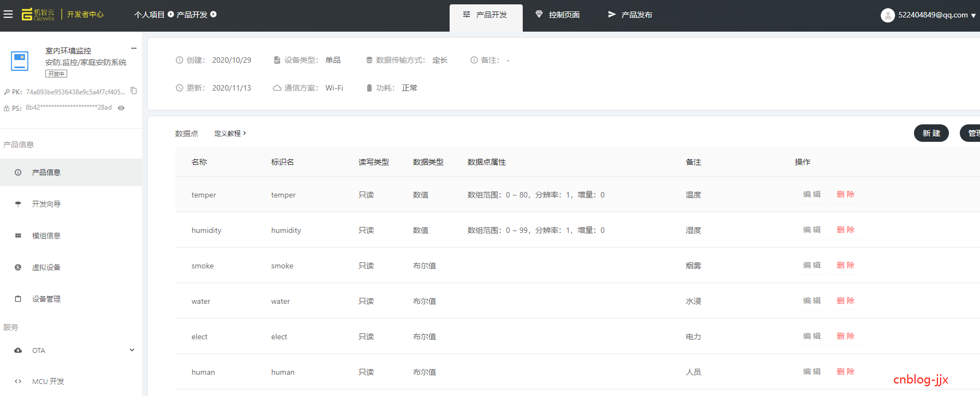
Task: Delete the elect data point
Action: click(846, 336)
